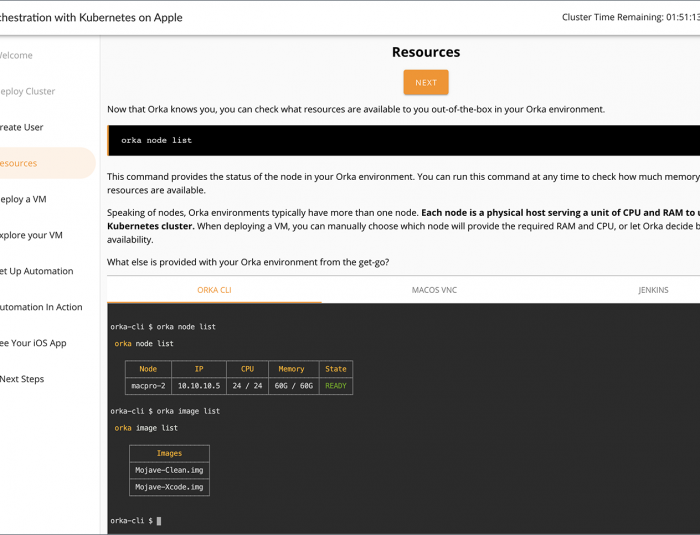This screenshot has width=700, height=535.
Task: Click the orka node list code block
Action: pyautogui.click(x=404, y=140)
